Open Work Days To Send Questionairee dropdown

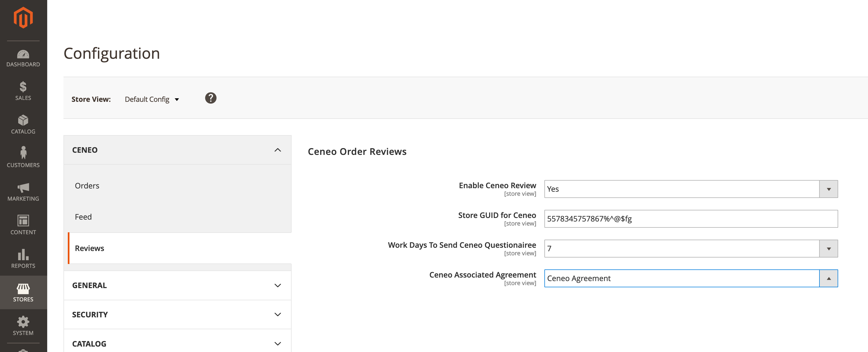pyautogui.click(x=691, y=249)
